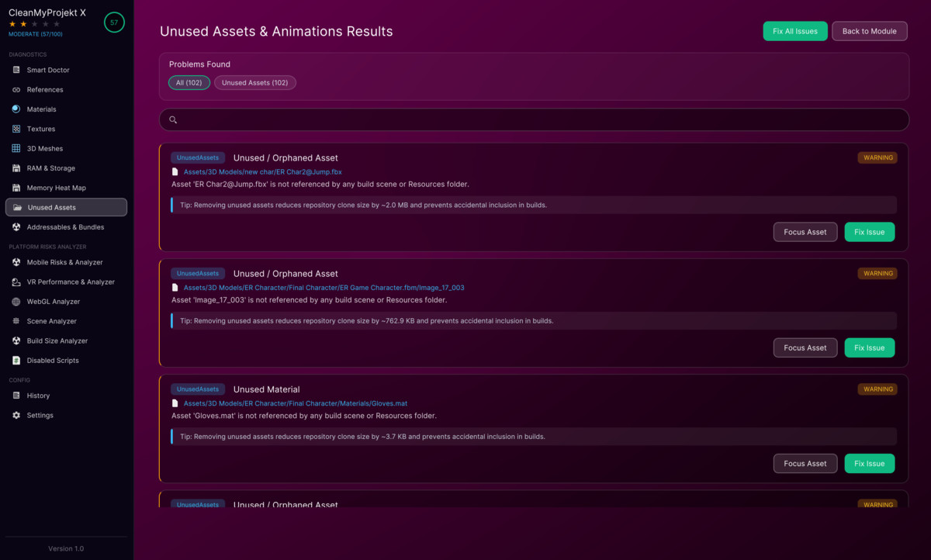This screenshot has height=560, width=931.
Task: Switch to Textures module
Action: coord(66,129)
